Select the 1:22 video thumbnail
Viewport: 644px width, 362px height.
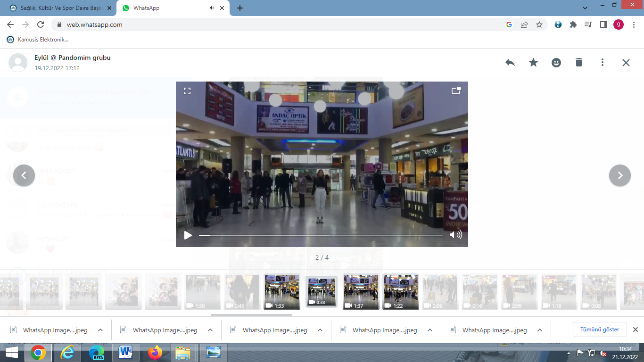[400, 292]
